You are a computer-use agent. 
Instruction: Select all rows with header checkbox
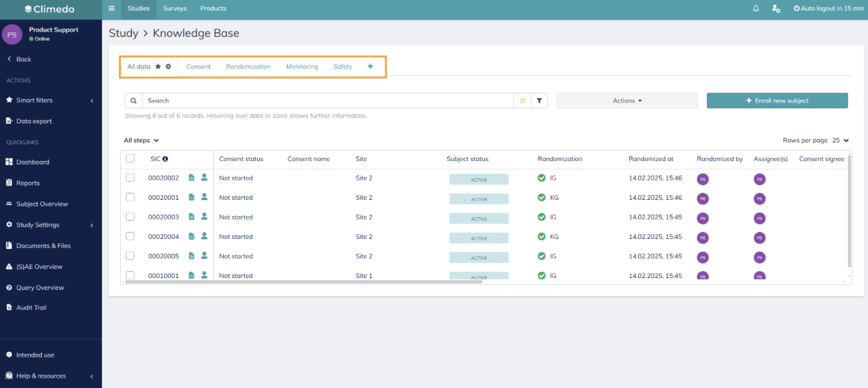pos(130,158)
